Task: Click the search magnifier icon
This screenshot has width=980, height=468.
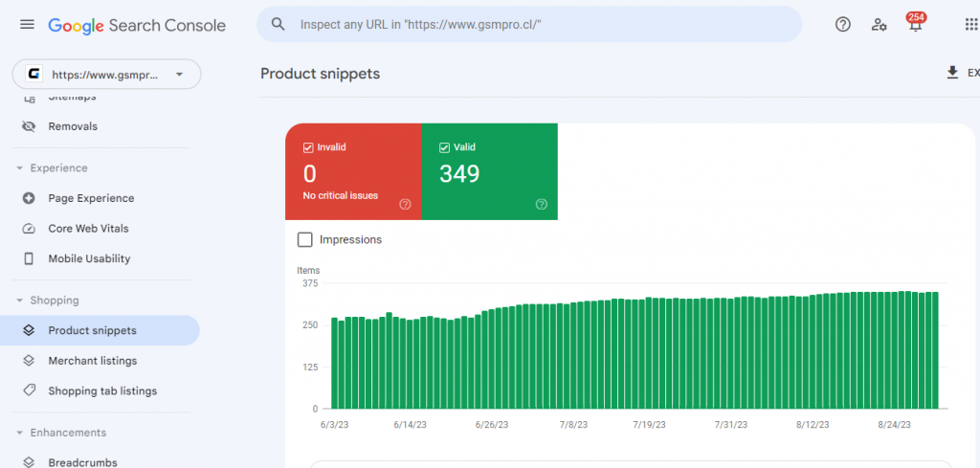Action: 278,24
